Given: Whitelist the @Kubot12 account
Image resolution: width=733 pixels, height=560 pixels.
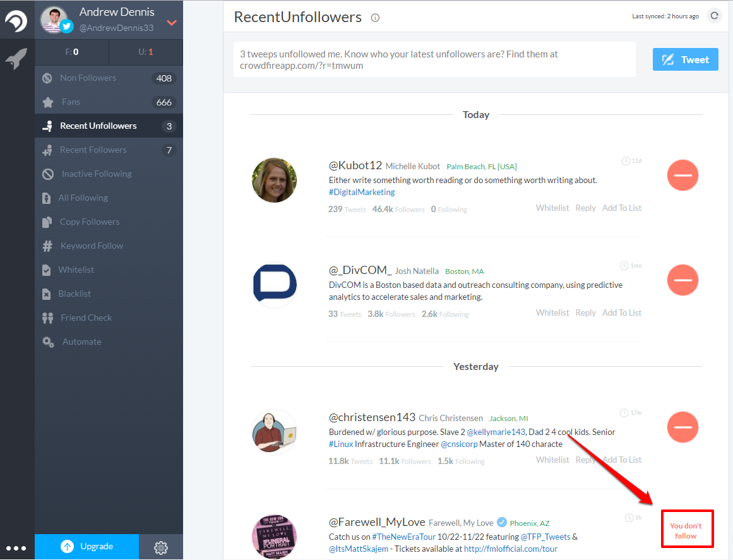Looking at the screenshot, I should pyautogui.click(x=552, y=208).
